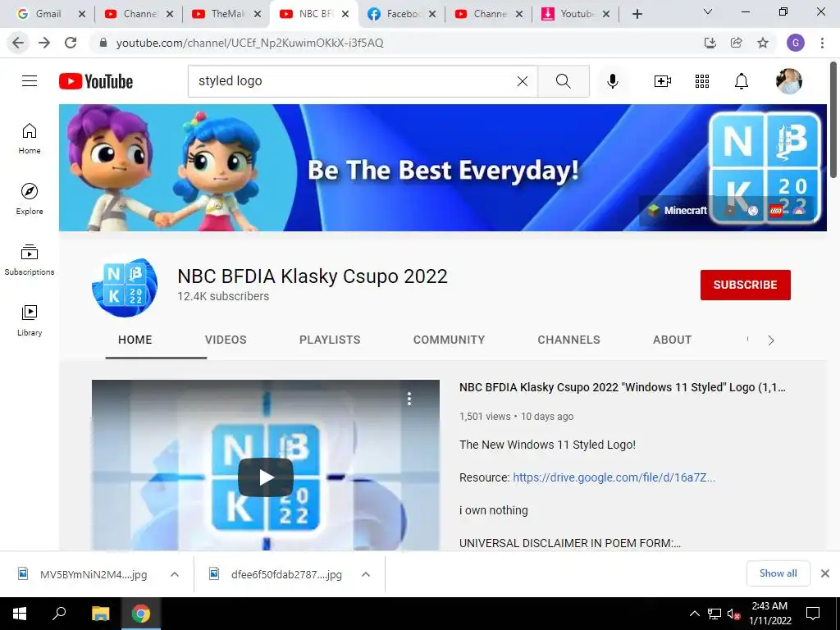This screenshot has height=630, width=840.
Task: Expand options for dfee6f50fdab2787 download
Action: [366, 574]
